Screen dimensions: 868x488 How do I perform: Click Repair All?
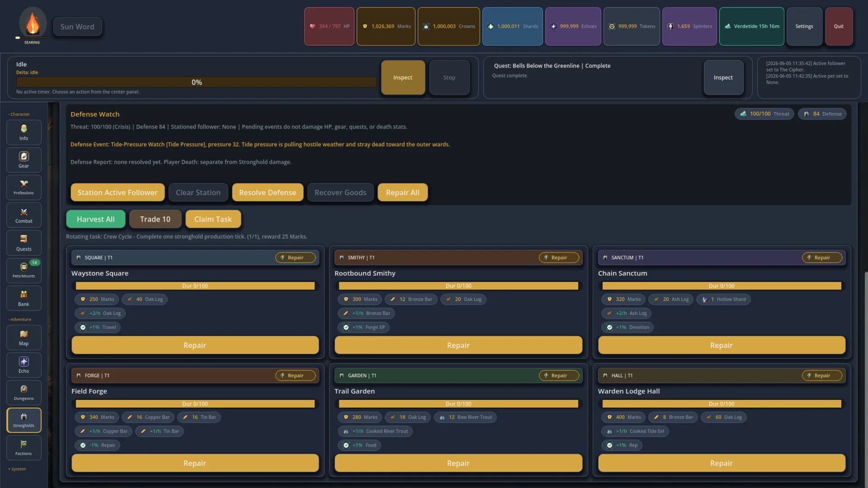[x=403, y=192]
